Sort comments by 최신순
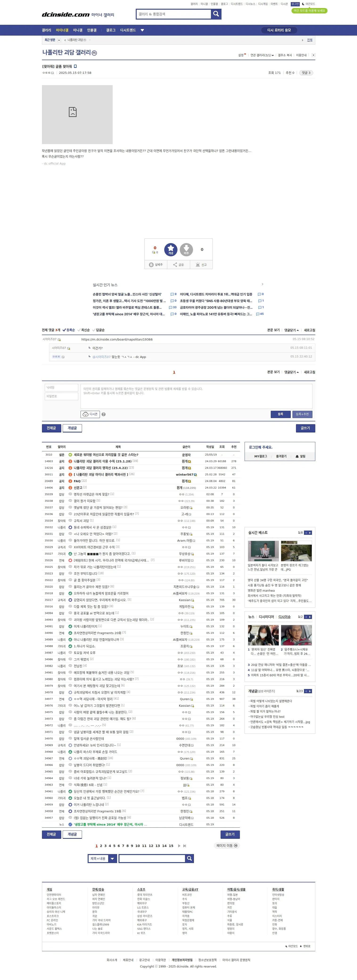Screen dimensions: 357x980 (84, 330)
